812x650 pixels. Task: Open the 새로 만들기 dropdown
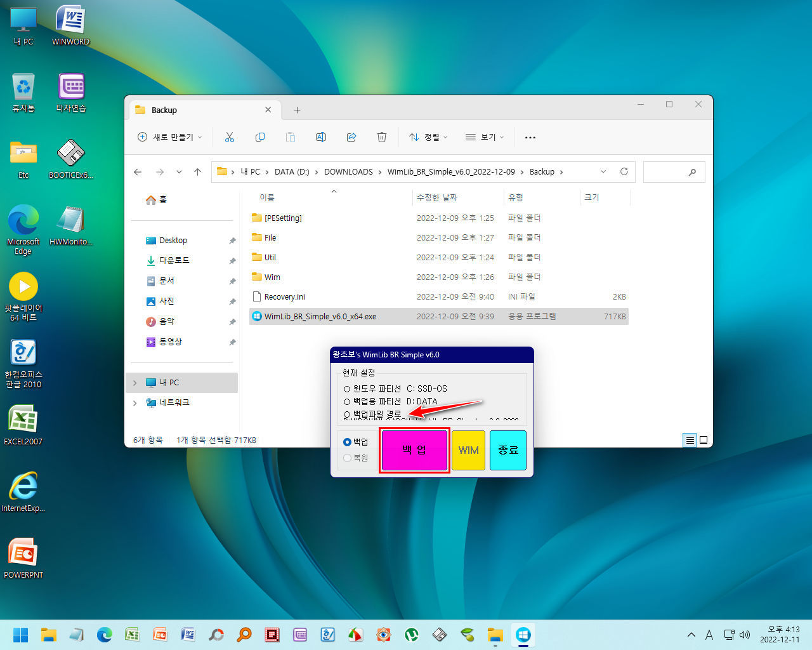[x=170, y=137]
